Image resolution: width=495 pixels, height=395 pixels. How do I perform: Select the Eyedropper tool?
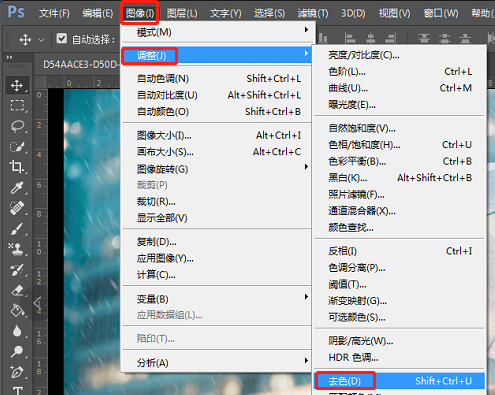tap(17, 188)
